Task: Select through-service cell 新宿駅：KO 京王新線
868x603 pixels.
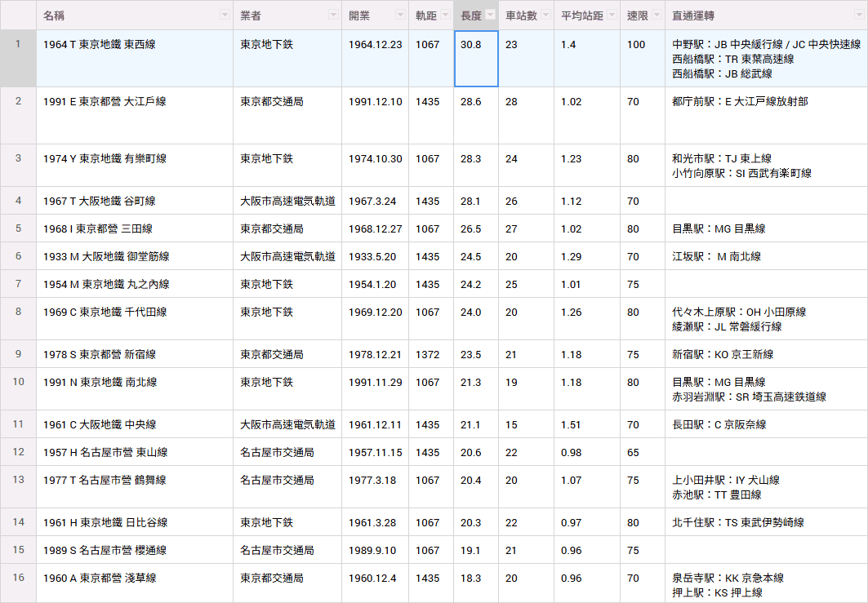Action: (766, 354)
